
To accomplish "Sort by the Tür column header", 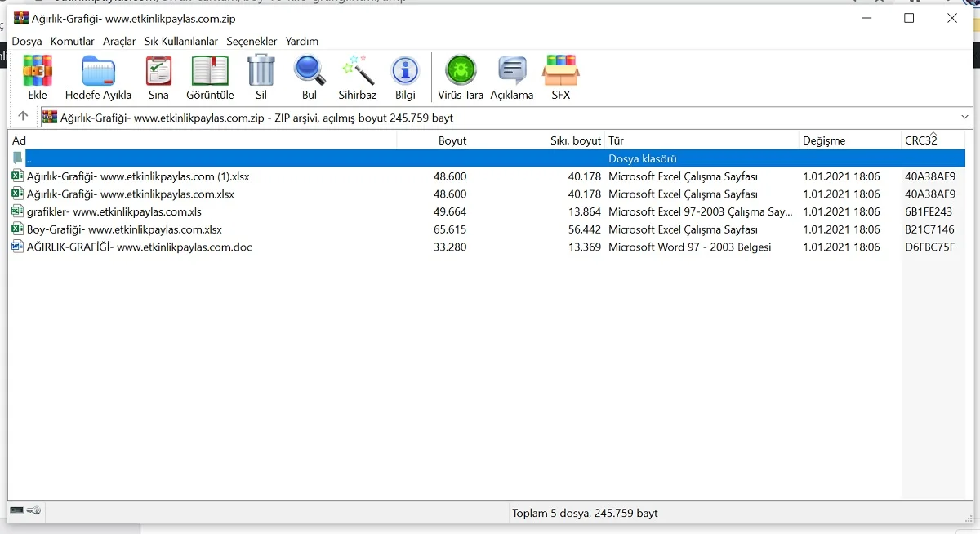I will tap(702, 140).
